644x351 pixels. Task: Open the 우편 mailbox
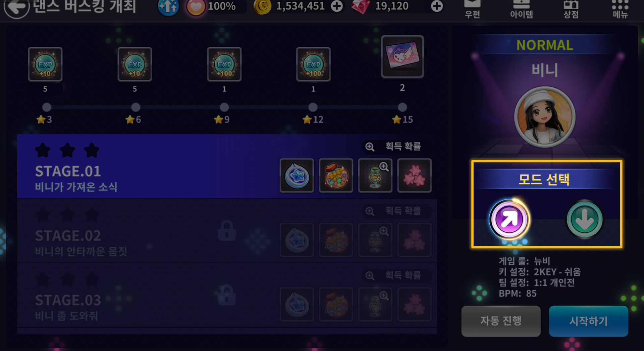(x=472, y=9)
